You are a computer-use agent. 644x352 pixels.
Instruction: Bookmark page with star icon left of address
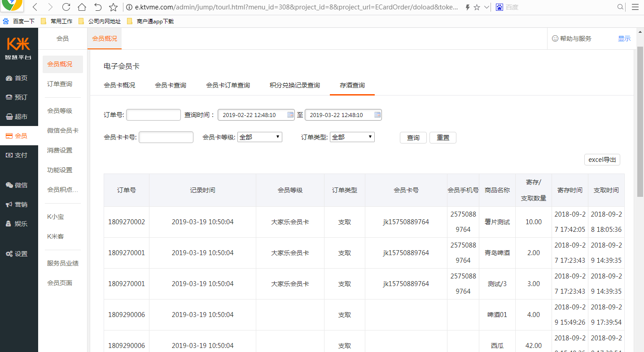114,7
